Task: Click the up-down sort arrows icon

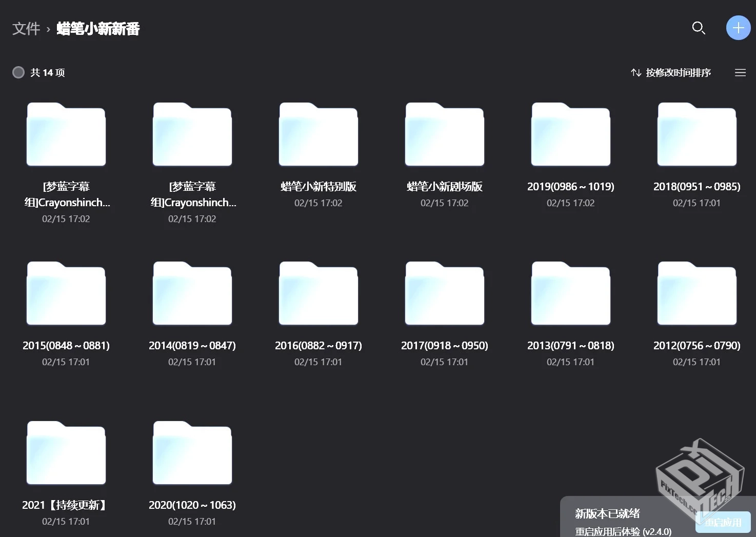Action: coord(636,72)
